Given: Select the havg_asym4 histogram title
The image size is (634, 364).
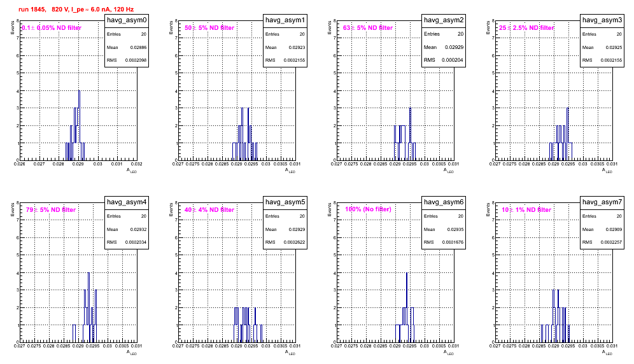Looking at the screenshot, I should click(x=127, y=202).
